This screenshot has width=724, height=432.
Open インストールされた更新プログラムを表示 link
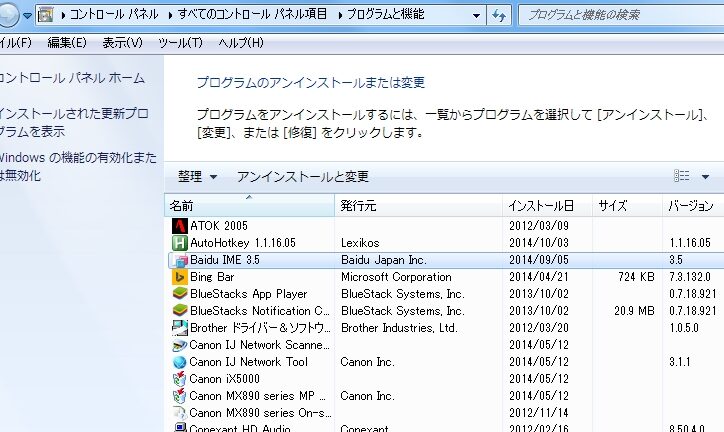(x=74, y=122)
